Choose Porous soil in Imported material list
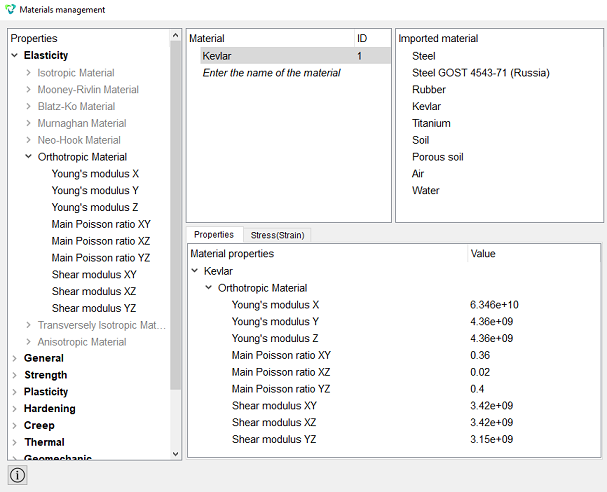This screenshot has height=492, width=607. coord(437,157)
